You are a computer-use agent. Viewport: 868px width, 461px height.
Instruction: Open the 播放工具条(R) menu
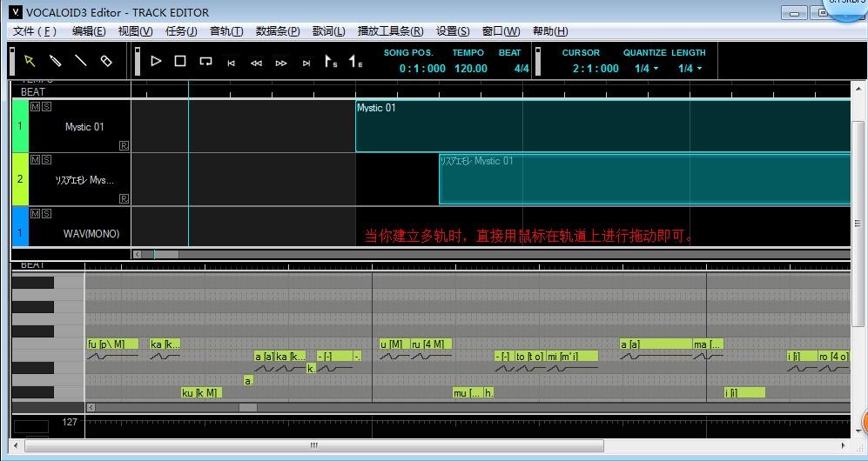tap(390, 31)
